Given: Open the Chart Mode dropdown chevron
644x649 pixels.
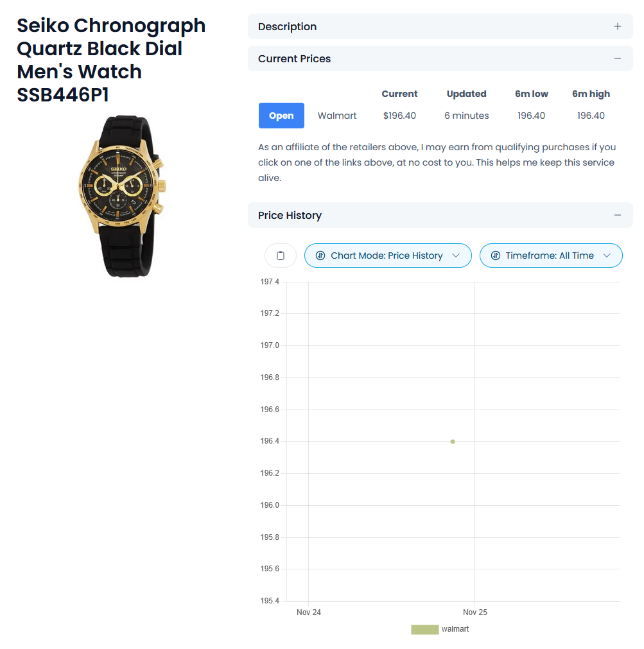Looking at the screenshot, I should 456,255.
